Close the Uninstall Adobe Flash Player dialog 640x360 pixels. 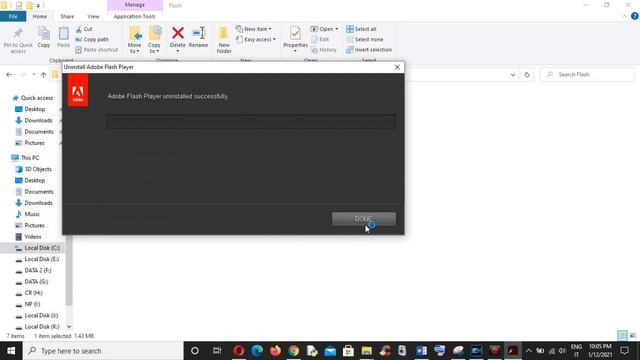(397, 67)
